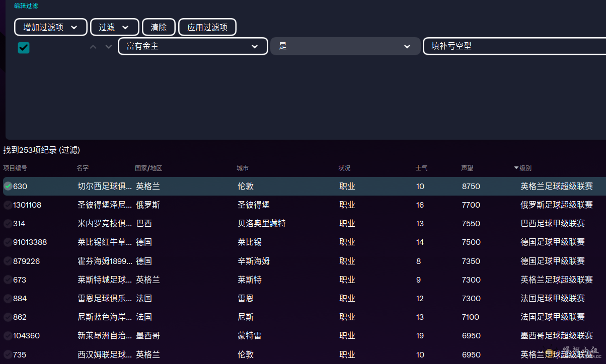The width and height of the screenshot is (606, 364).
Task: Click country cell 巴西
Action: [x=144, y=224]
